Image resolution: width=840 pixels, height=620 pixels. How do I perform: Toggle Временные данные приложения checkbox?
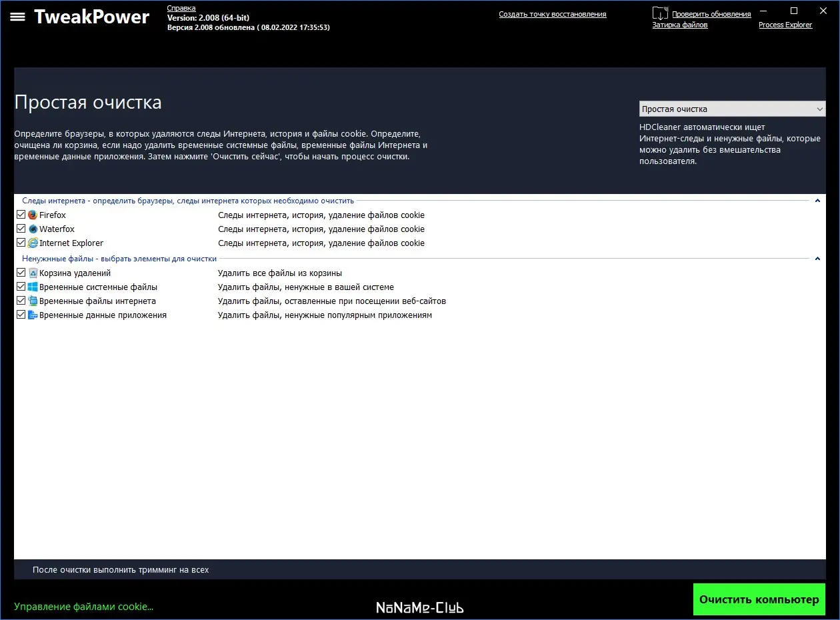point(21,315)
